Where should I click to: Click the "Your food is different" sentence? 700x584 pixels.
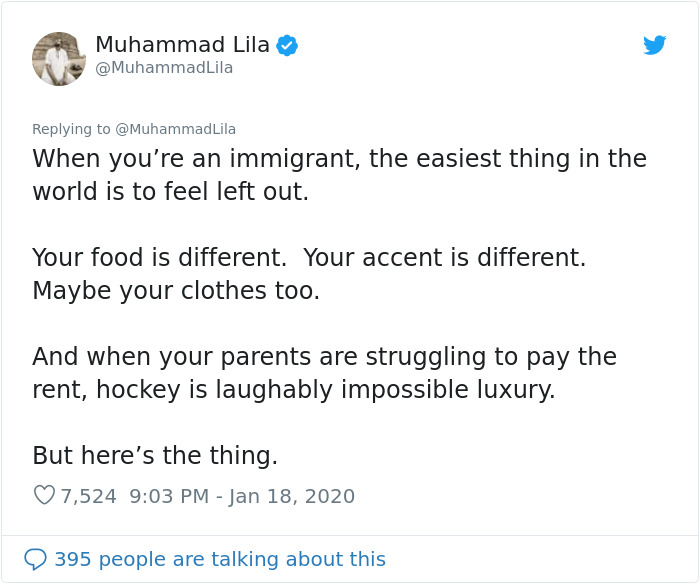(x=159, y=258)
